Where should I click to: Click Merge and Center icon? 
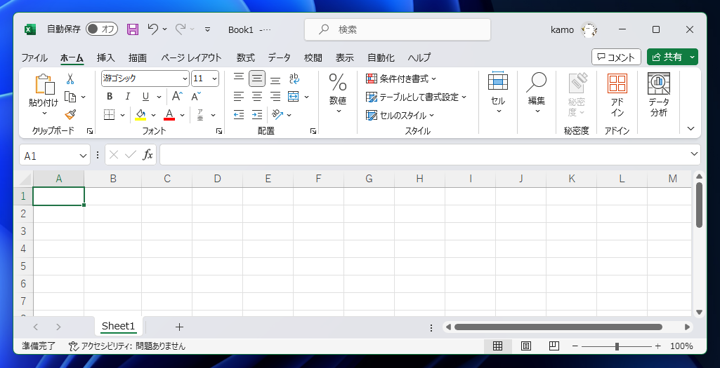(x=293, y=96)
